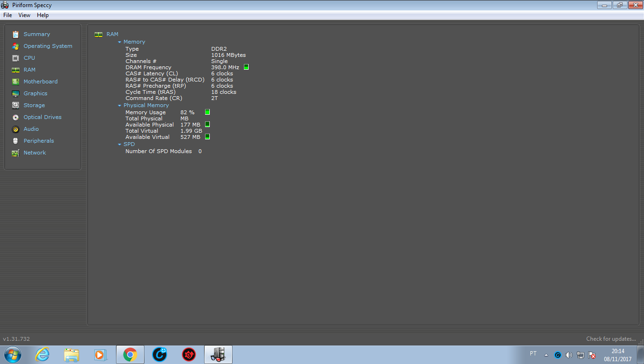Click the Storage hard drive icon
Screen dimensions: 644x364
[16, 105]
